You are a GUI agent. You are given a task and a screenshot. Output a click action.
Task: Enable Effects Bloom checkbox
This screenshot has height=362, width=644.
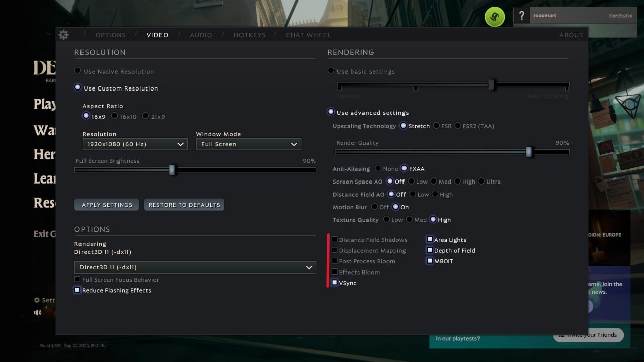coord(334,272)
